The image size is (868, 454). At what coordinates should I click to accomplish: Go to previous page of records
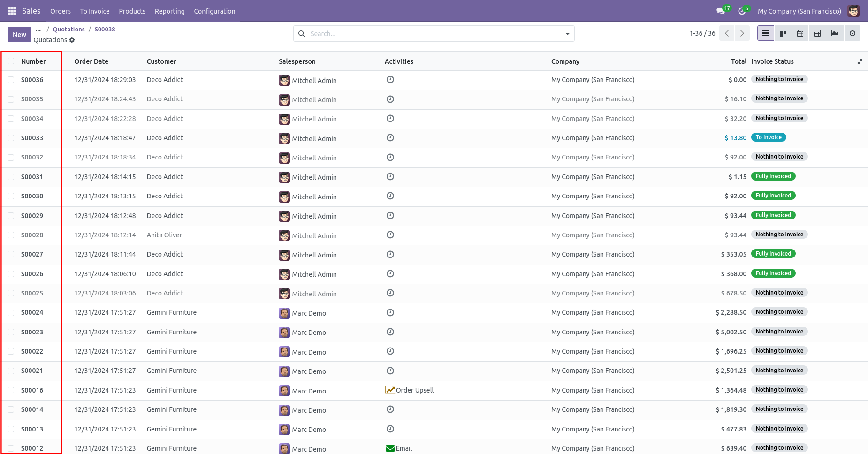727,33
